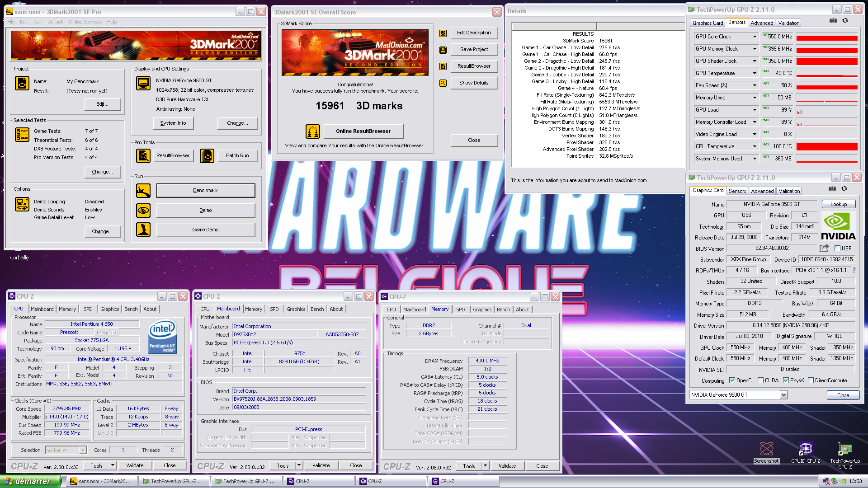Click the CPU Temperature red sensor graph

pyautogui.click(x=827, y=146)
